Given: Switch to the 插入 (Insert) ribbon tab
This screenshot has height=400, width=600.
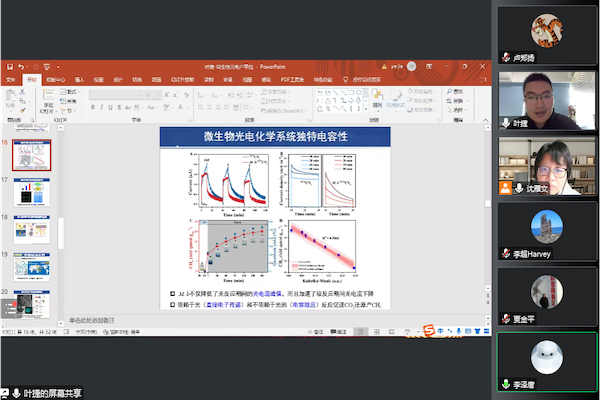Looking at the screenshot, I should click(78, 79).
